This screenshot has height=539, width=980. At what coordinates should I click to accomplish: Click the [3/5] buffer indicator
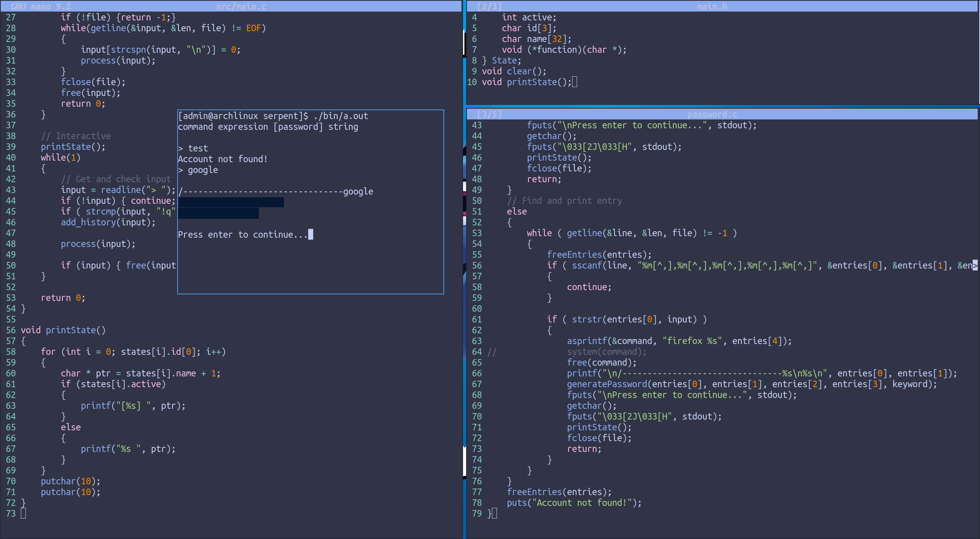pyautogui.click(x=489, y=114)
